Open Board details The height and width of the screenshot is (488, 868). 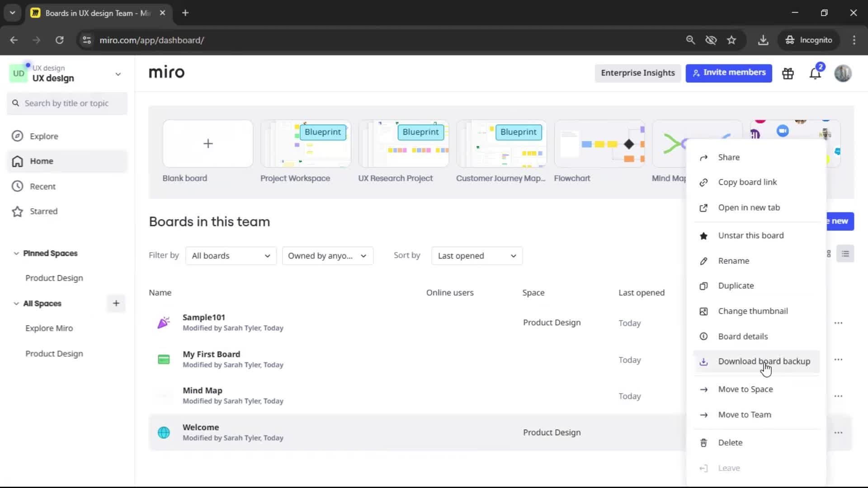point(756,336)
